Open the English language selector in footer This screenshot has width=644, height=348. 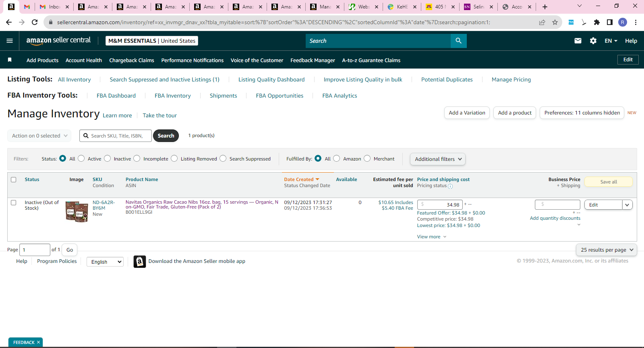[105, 262]
